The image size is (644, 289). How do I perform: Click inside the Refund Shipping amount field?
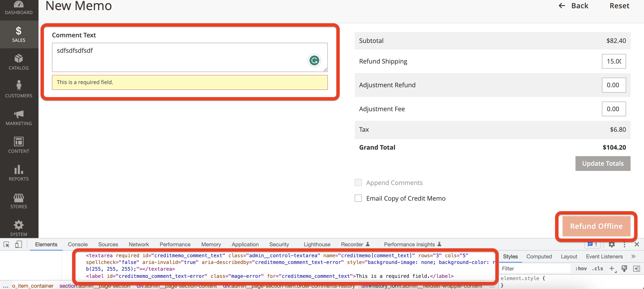click(x=614, y=61)
